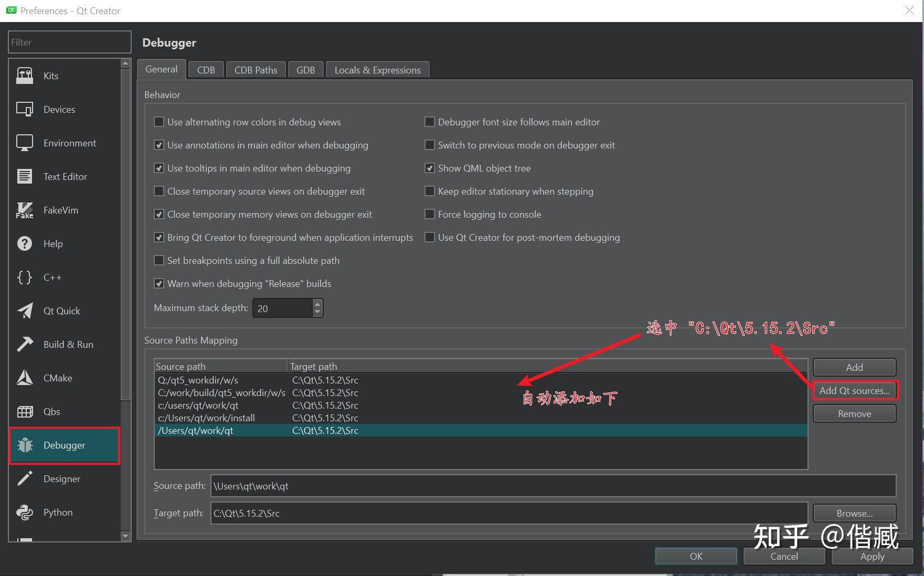Switch to the General tab
This screenshot has width=924, height=576.
click(x=162, y=69)
